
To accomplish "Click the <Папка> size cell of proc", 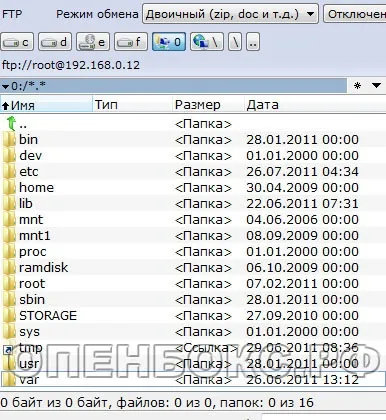I will [x=203, y=252].
